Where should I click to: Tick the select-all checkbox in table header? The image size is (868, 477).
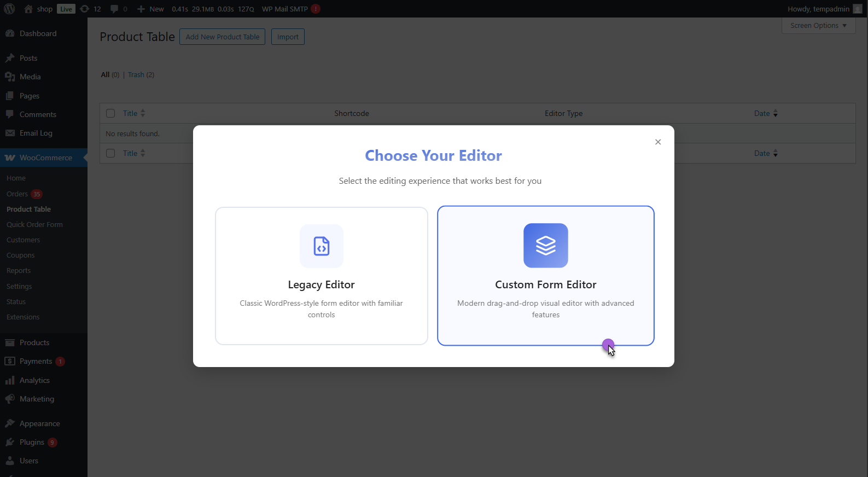tap(110, 113)
